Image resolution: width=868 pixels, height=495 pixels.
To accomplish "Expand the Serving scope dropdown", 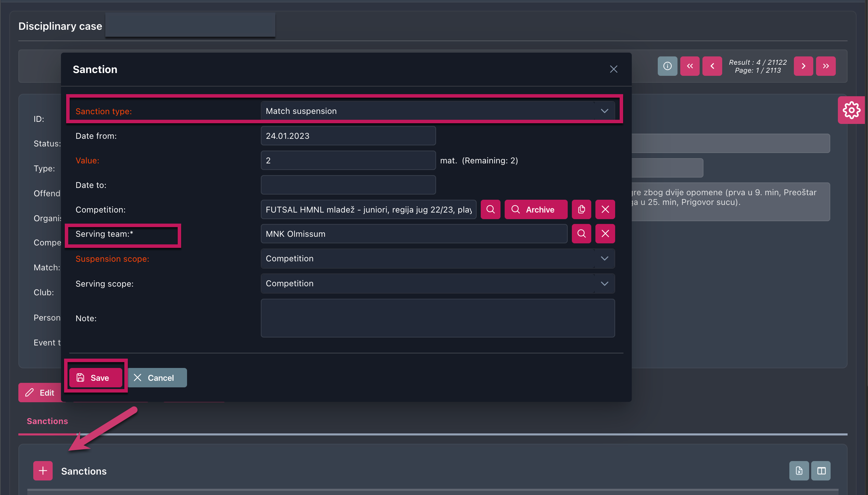I will pos(437,283).
